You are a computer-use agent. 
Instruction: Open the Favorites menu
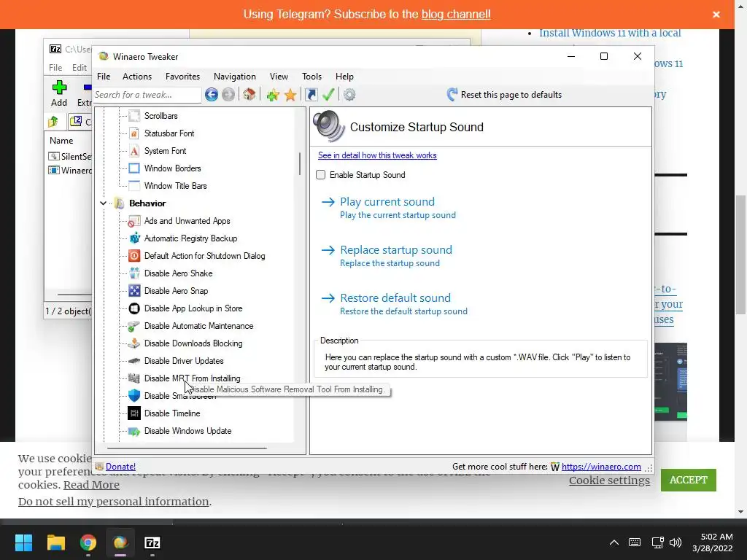[182, 76]
